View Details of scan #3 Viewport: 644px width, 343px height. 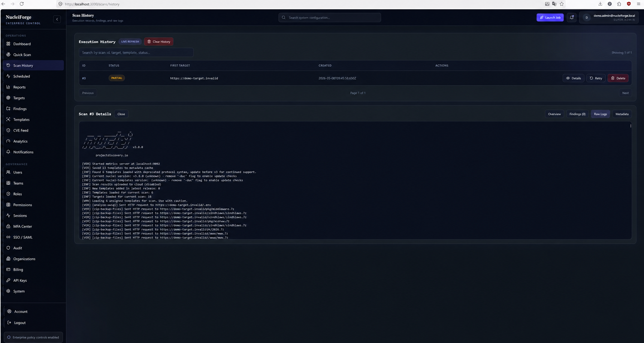coord(573,78)
